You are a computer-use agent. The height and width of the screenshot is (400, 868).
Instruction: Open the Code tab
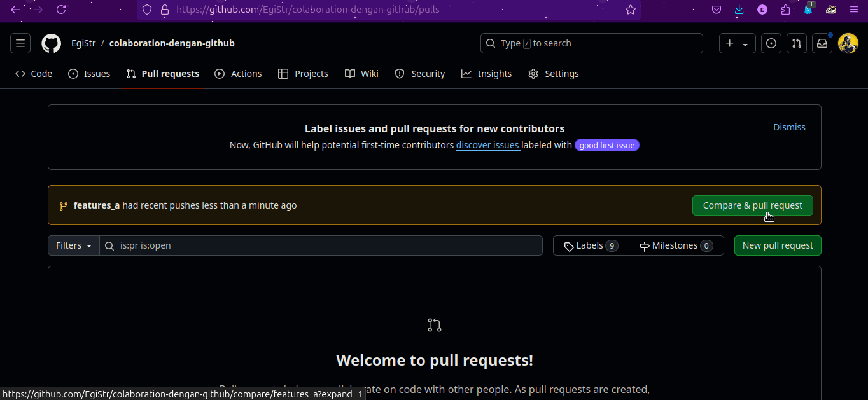point(34,74)
